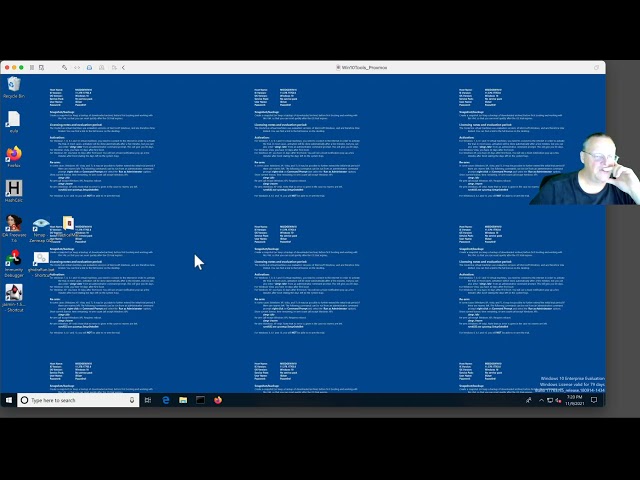This screenshot has height=480, width=640.
Task: Open the Action Center notifications icon
Action: point(594,400)
